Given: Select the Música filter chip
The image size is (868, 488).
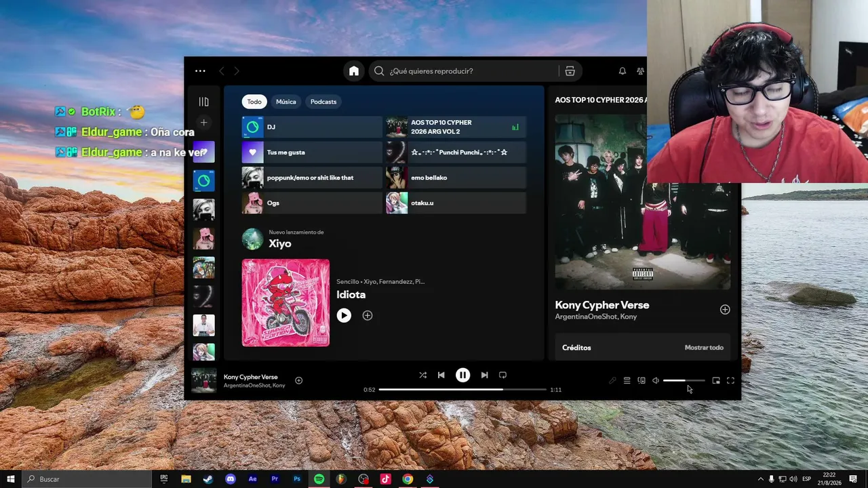Looking at the screenshot, I should point(286,102).
